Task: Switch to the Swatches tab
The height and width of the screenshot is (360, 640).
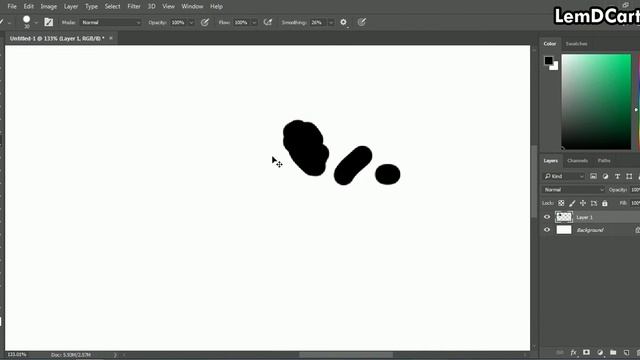Action: click(576, 44)
